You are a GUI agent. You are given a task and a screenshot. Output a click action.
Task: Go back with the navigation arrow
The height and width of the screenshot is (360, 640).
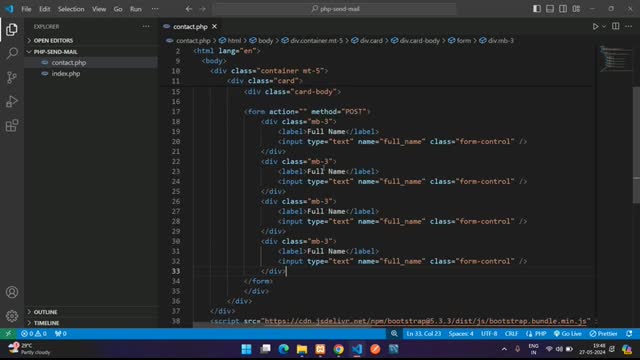pos(189,9)
